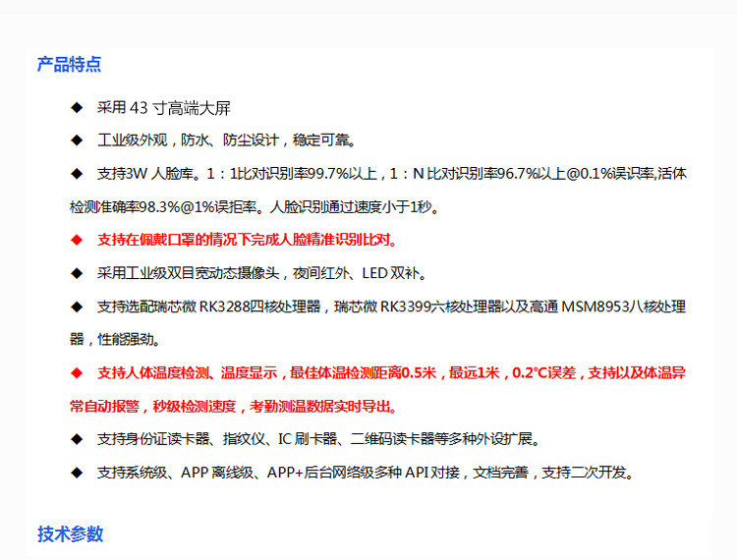
Task: Click line 检测准确率98.3%@1%误拒率
Action: point(255,206)
